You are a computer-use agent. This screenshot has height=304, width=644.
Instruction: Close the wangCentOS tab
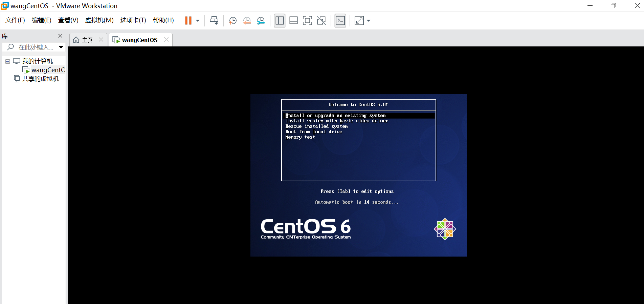(x=166, y=40)
